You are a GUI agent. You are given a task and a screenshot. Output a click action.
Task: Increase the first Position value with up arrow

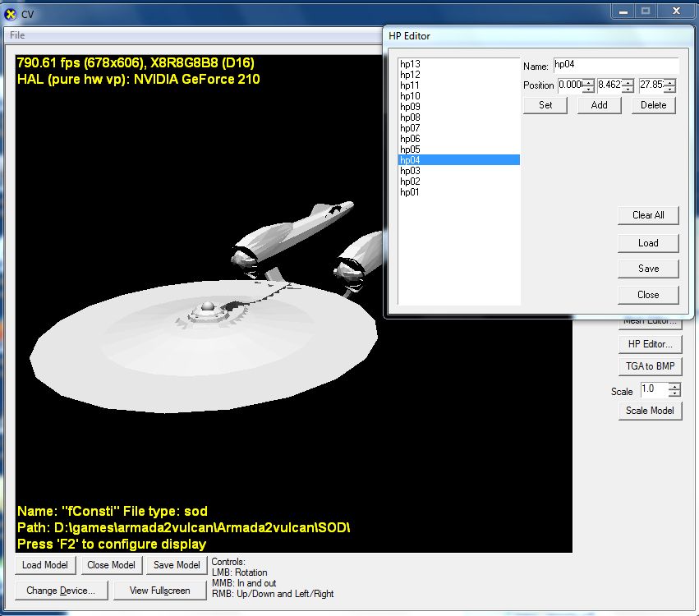tap(589, 81)
